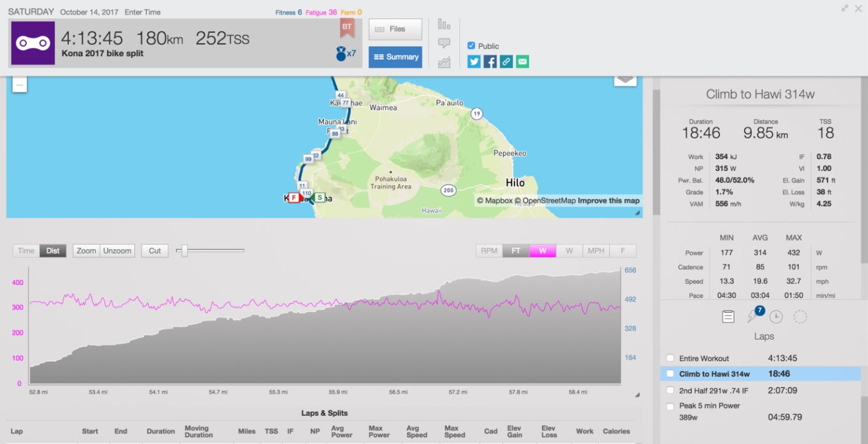Image resolution: width=868 pixels, height=444 pixels.
Task: Switch the graph x-axis to Time
Action: (x=26, y=251)
